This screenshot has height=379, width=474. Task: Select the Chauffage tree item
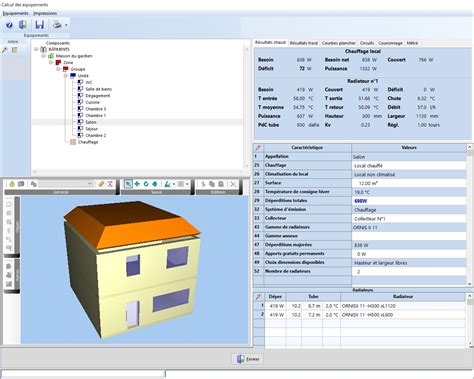point(88,142)
